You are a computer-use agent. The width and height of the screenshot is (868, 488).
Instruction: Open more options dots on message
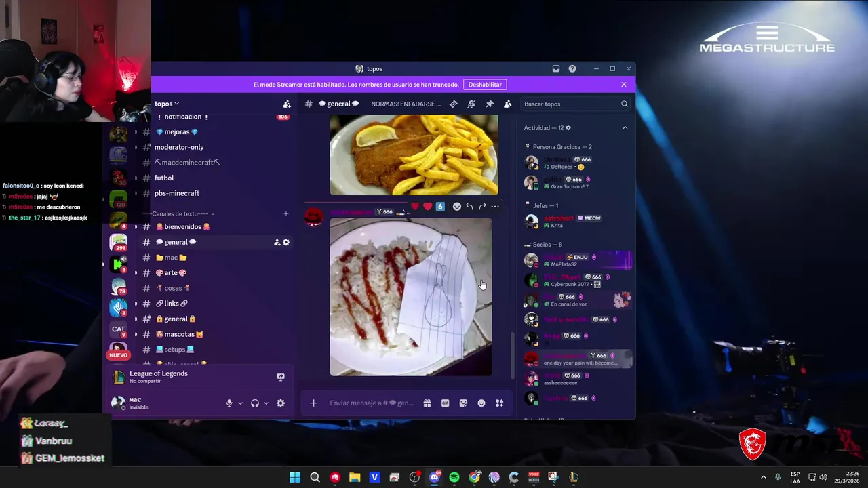click(495, 207)
